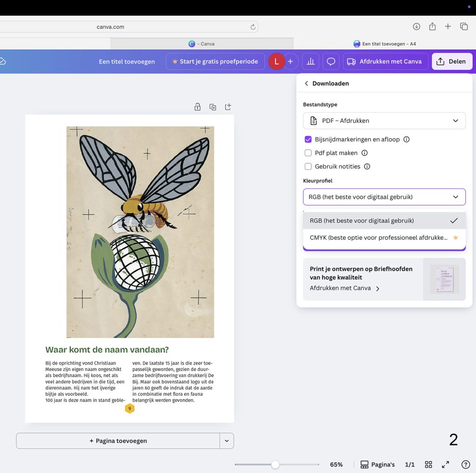Open the comments bubble icon

click(x=331, y=61)
